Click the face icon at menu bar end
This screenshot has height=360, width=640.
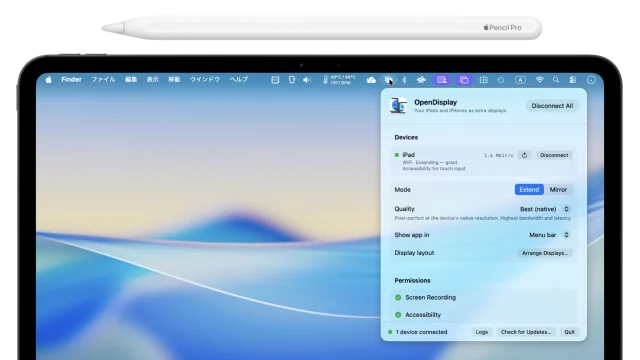pos(591,80)
